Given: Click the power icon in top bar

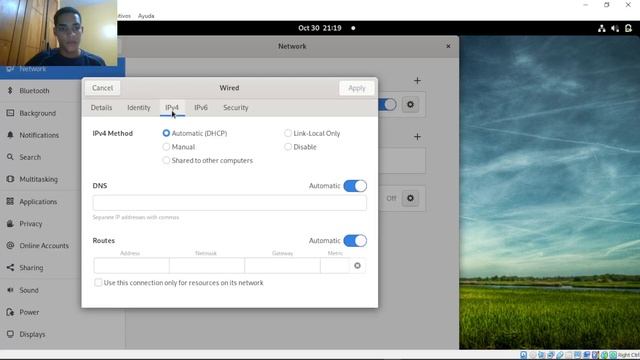Looking at the screenshot, I should coord(629,28).
